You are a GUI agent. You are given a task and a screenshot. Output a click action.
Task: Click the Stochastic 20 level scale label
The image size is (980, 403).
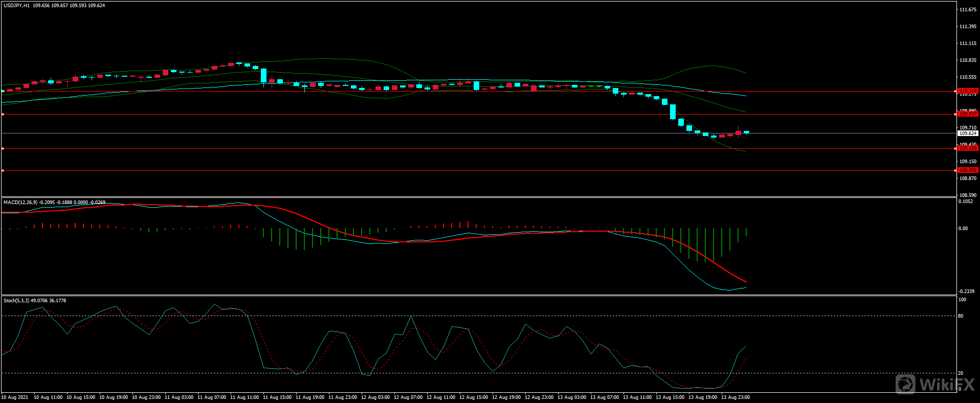961,373
